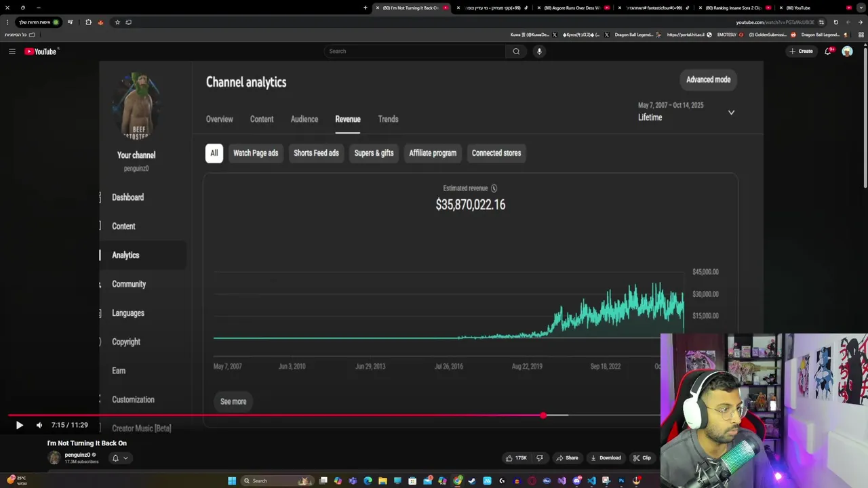Open subscription notification bell dropdown
Viewport: 868px width, 488px height.
120,458
